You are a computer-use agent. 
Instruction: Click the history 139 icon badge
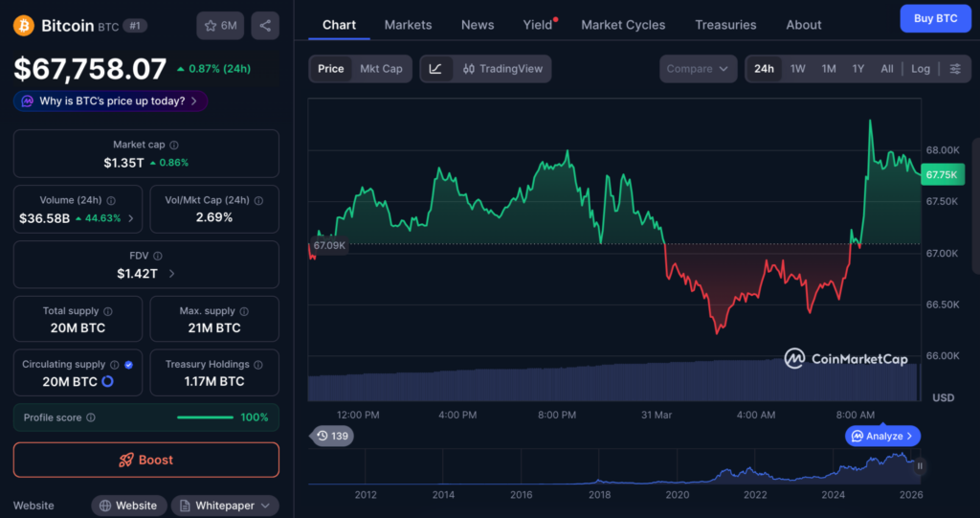(x=332, y=436)
